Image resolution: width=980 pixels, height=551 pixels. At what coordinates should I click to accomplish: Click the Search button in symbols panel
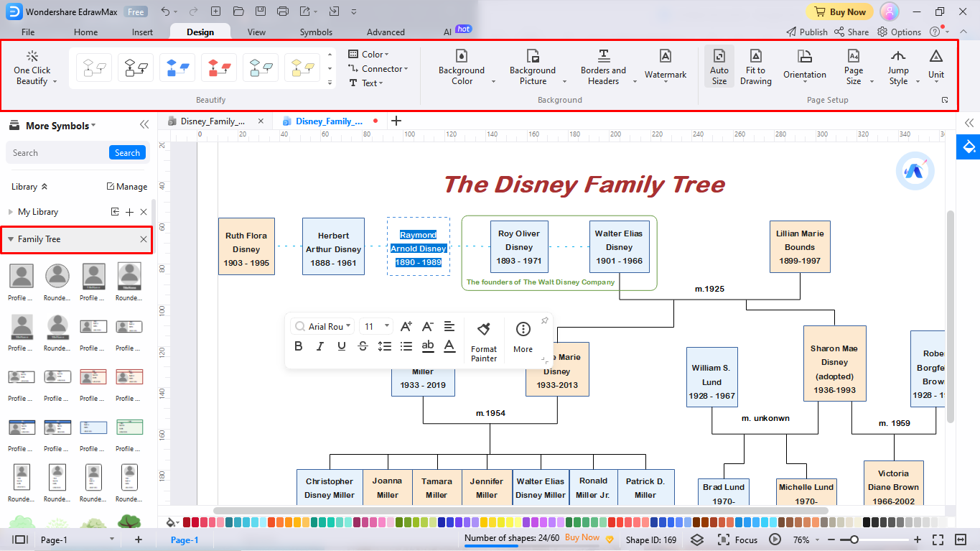(127, 152)
